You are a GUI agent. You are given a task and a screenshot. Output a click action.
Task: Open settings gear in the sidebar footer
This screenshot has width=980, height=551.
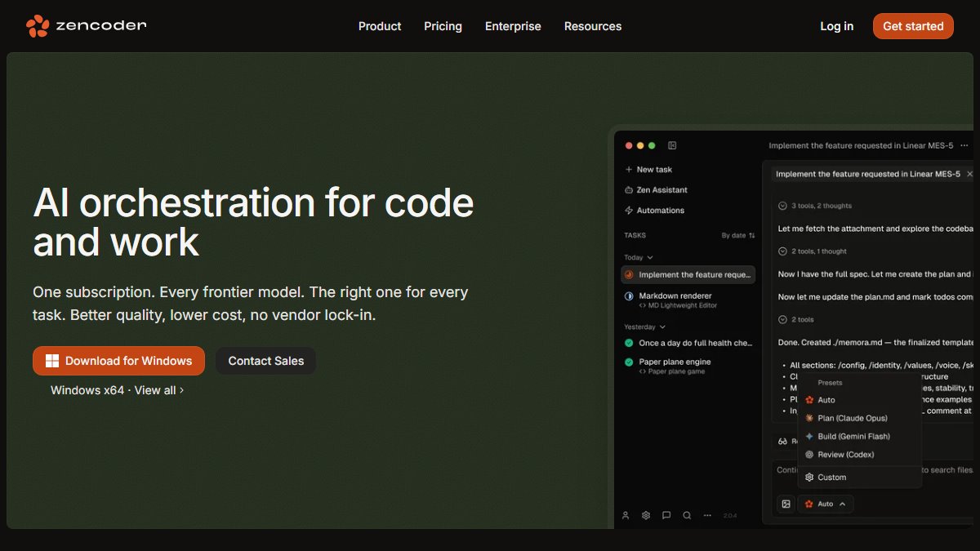[x=646, y=515]
